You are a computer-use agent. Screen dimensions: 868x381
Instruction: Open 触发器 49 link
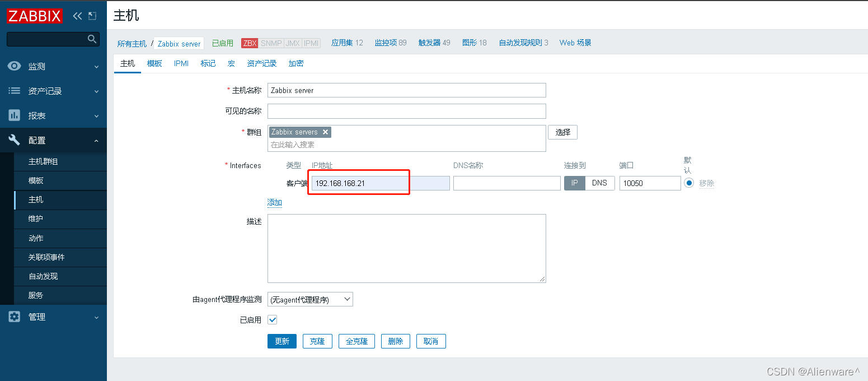[x=434, y=43]
